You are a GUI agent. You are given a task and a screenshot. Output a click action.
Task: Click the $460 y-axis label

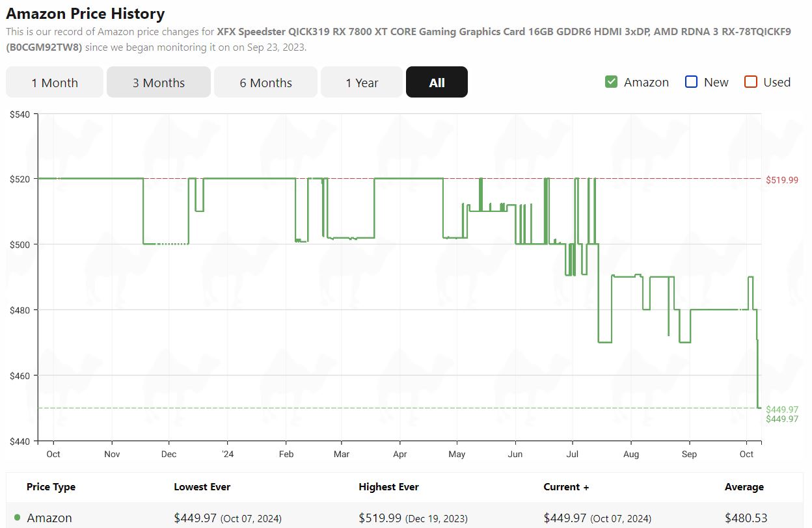click(x=20, y=375)
